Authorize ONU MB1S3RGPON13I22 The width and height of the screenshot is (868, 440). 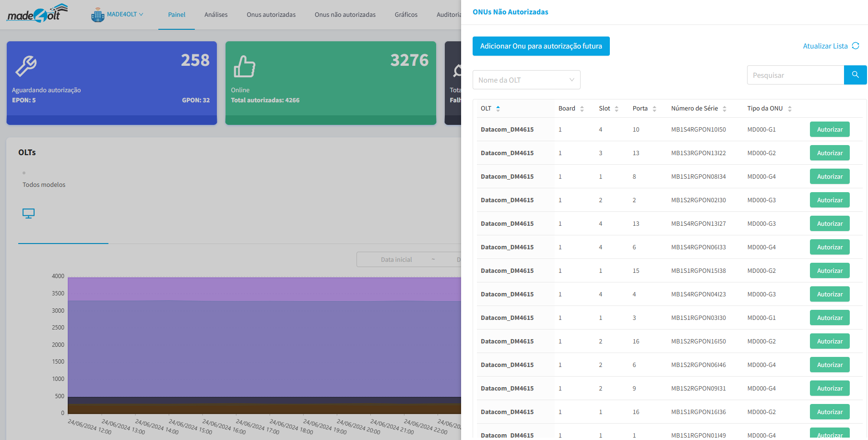(830, 153)
